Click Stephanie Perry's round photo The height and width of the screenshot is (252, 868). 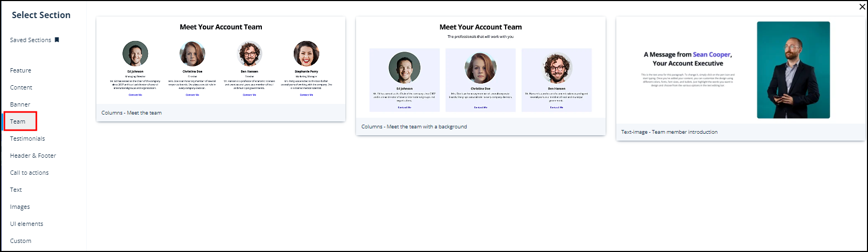(x=307, y=54)
